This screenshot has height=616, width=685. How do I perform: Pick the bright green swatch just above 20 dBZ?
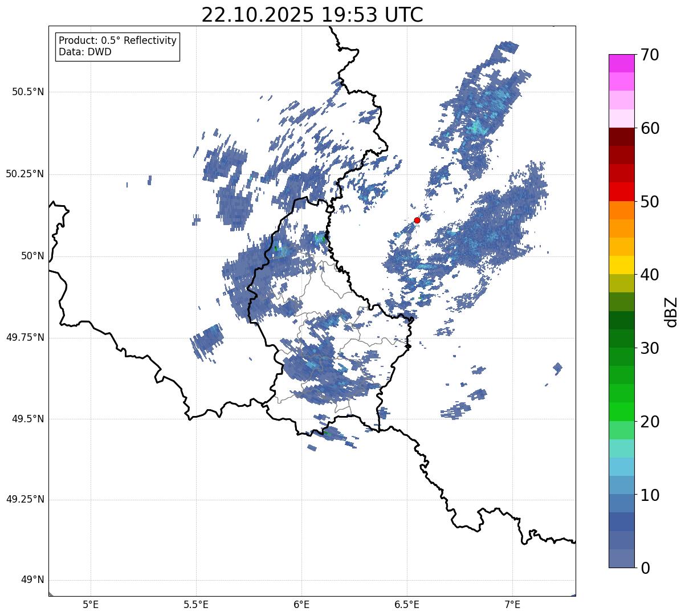click(622, 412)
